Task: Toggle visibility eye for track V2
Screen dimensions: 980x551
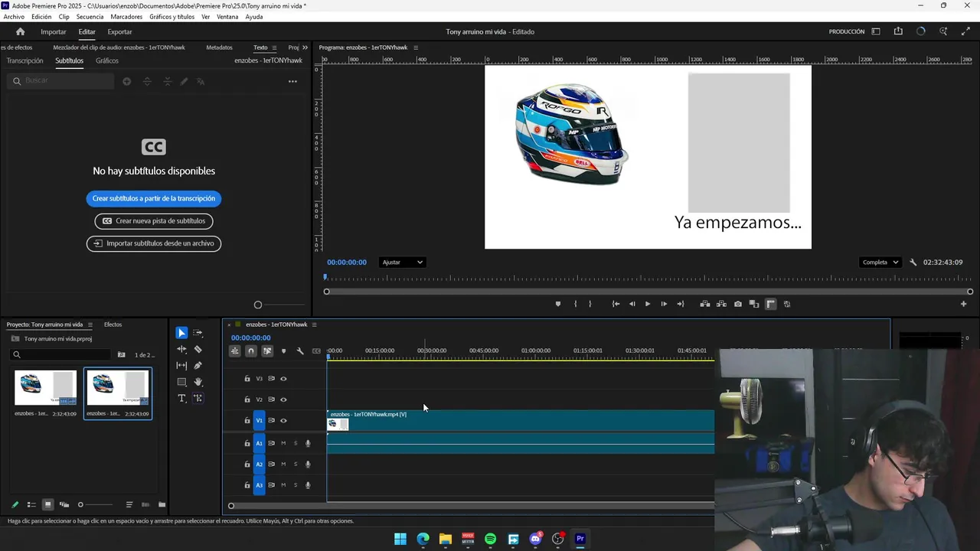Action: pos(283,399)
